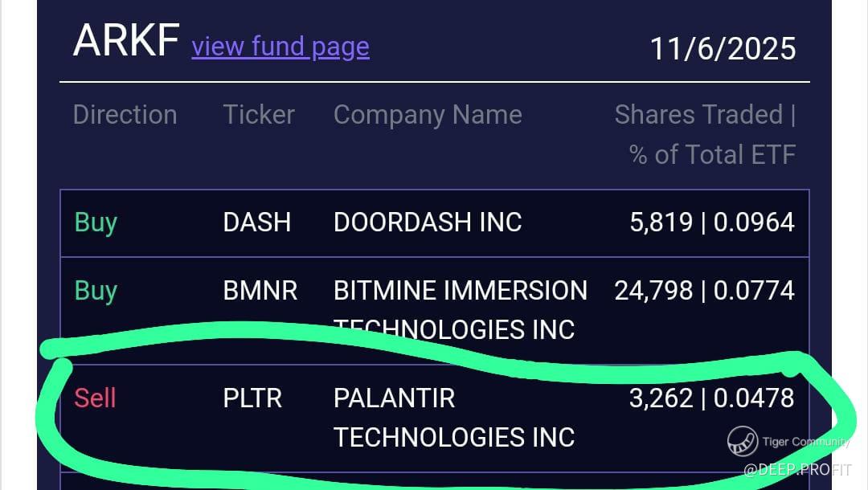Click the Tiger Community logo icon
Image resolution: width=868 pixels, height=490 pixels.
tap(743, 441)
